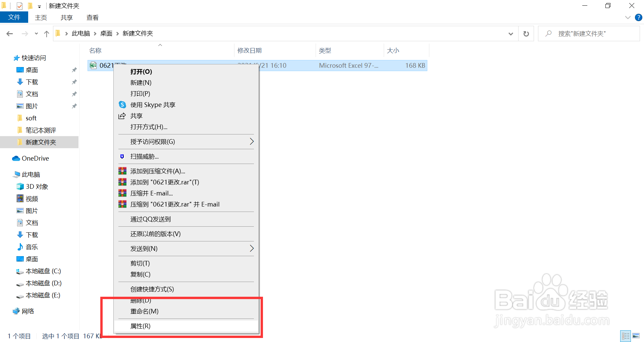Select OneDrive in the navigation pane
Screen dimensions: 644x342
pyautogui.click(x=35, y=158)
